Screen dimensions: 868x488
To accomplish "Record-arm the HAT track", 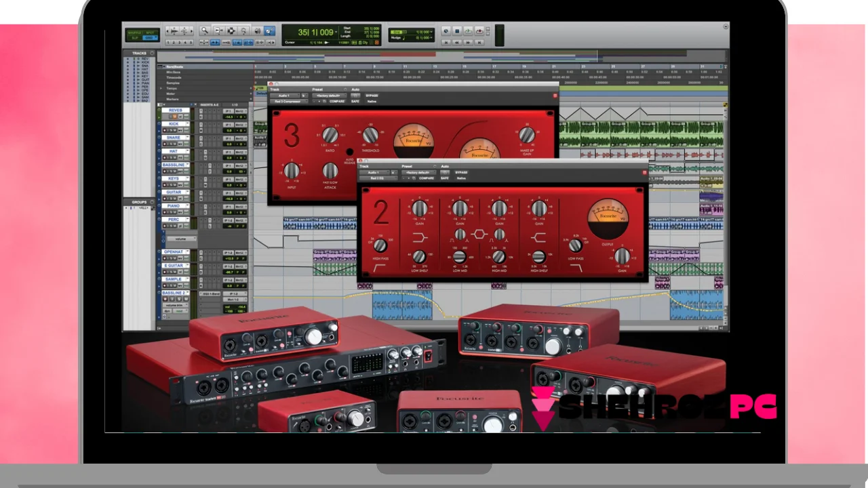I will point(164,157).
